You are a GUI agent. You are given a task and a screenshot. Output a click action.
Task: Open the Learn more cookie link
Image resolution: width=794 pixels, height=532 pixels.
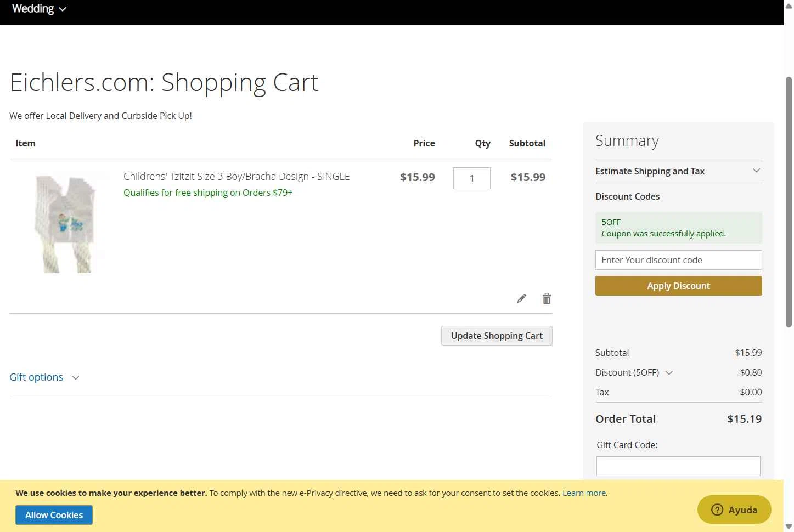584,493
